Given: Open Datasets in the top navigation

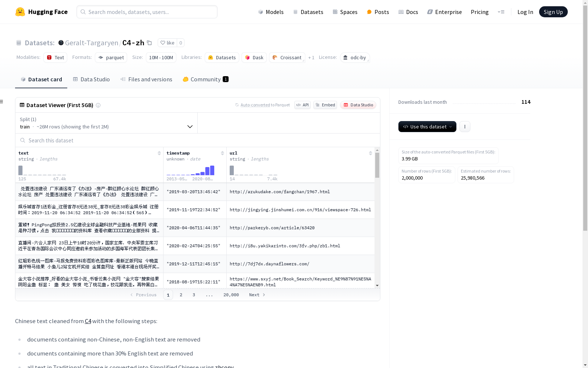Looking at the screenshot, I should pyautogui.click(x=308, y=12).
